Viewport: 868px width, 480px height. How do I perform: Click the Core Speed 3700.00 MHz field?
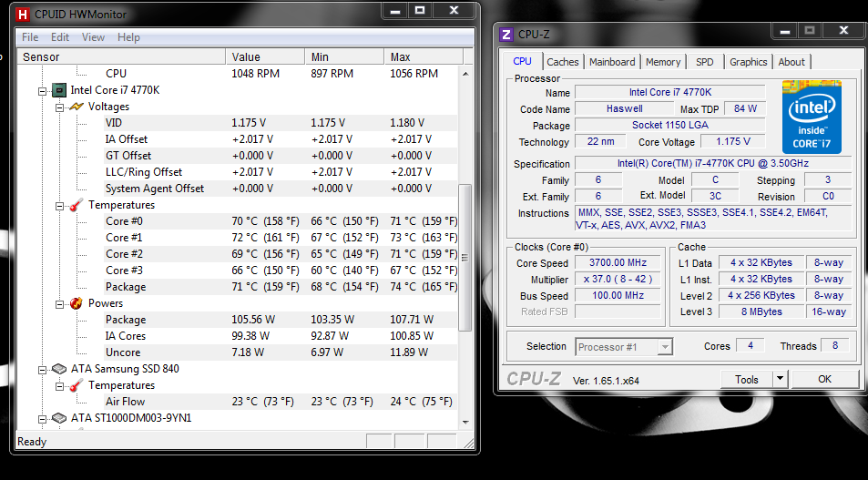click(618, 263)
